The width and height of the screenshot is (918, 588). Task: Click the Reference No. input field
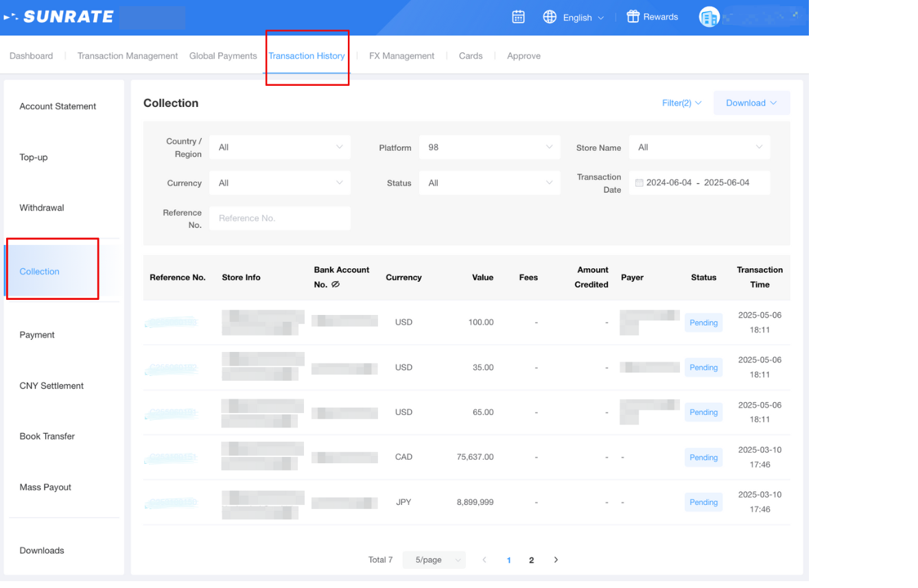pyautogui.click(x=280, y=218)
